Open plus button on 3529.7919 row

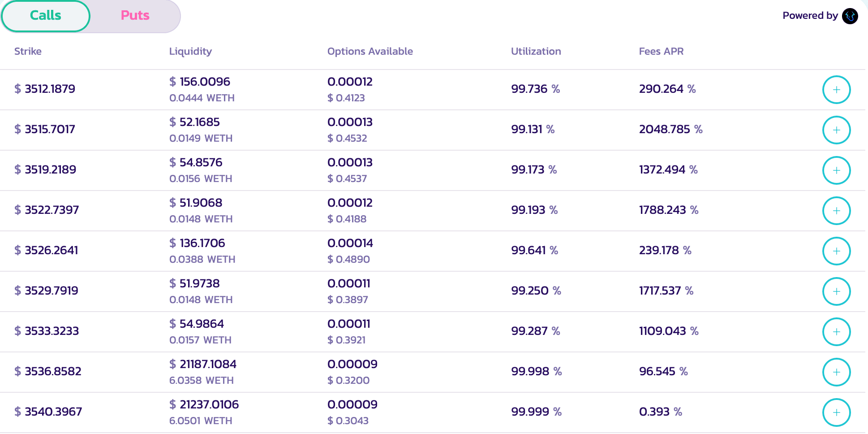(x=836, y=291)
